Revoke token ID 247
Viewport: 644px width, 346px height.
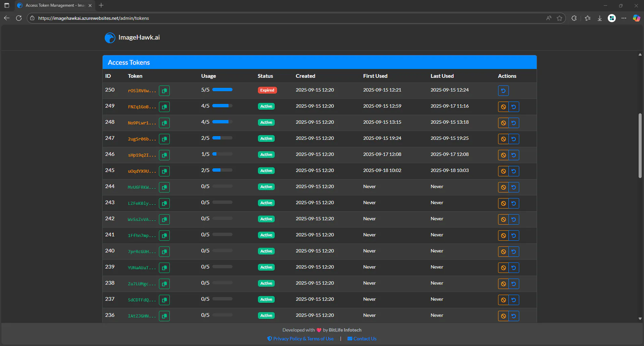pos(503,139)
